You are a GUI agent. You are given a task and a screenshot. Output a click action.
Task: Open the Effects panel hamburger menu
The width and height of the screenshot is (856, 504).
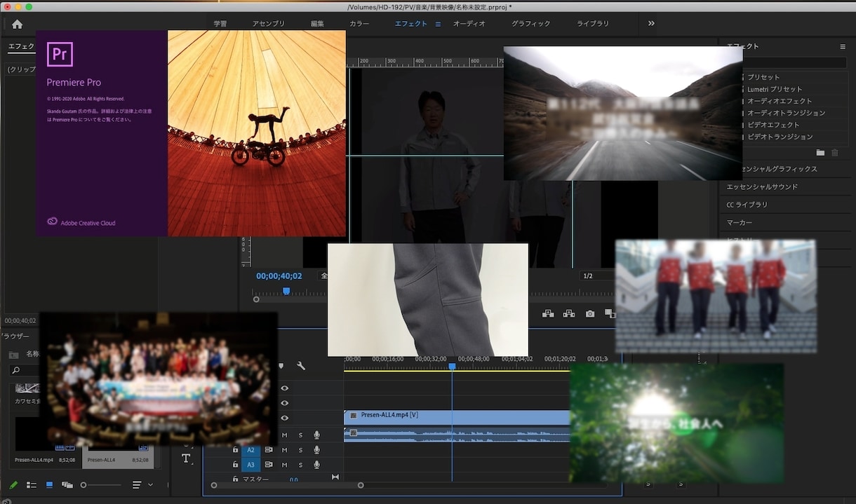click(843, 46)
